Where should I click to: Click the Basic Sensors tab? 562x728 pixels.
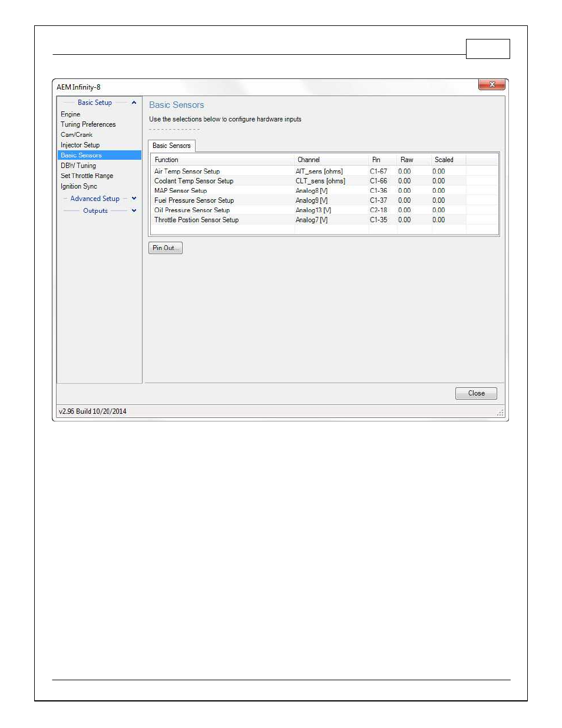coord(171,146)
